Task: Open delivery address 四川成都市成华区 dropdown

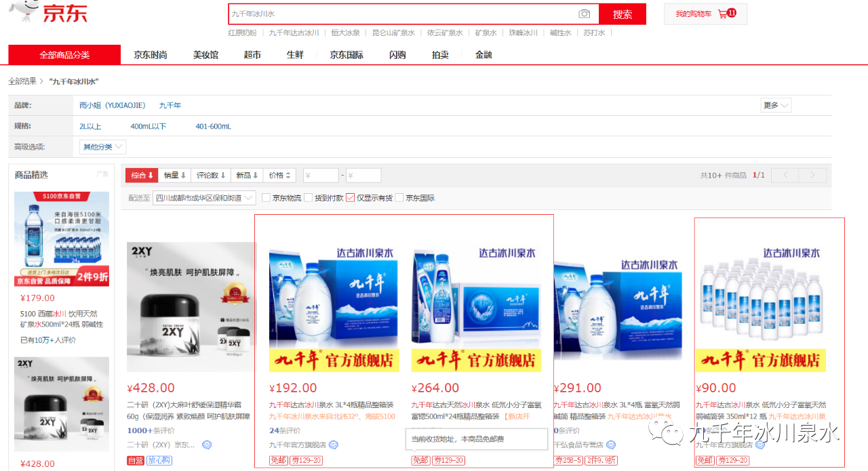Action: [x=204, y=198]
